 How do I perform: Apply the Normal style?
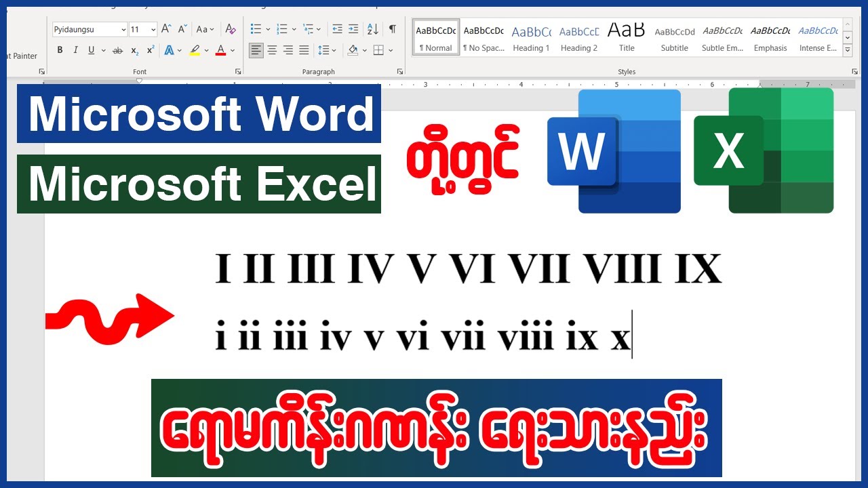pyautogui.click(x=436, y=38)
